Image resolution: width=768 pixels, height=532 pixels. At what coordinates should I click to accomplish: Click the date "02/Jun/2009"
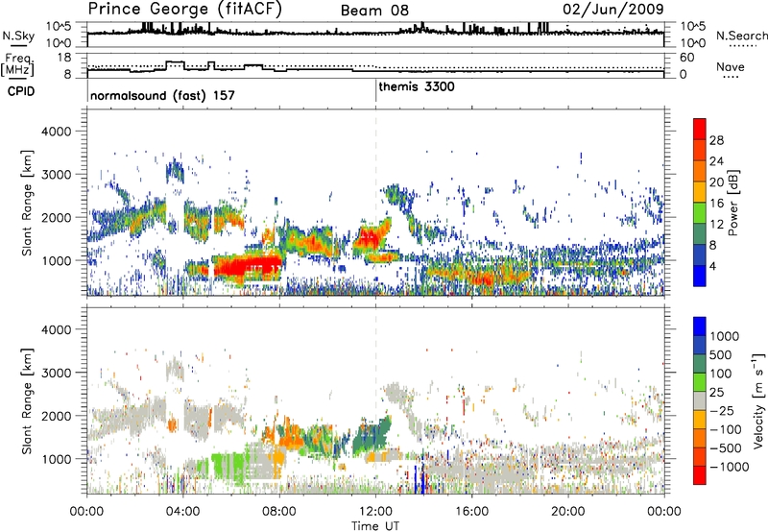(x=613, y=10)
